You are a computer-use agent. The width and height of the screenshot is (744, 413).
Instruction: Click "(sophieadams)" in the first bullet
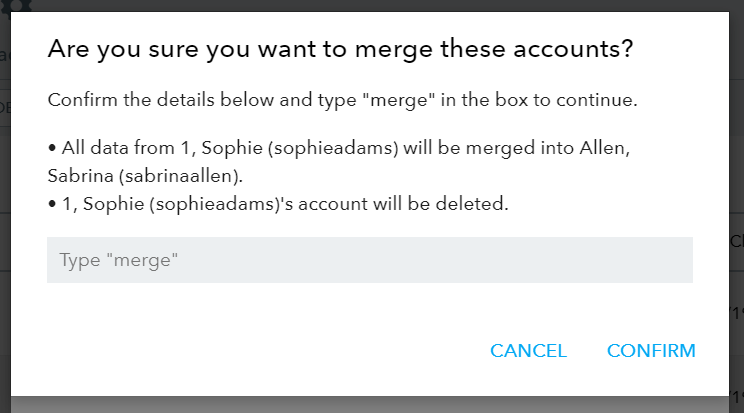point(333,148)
